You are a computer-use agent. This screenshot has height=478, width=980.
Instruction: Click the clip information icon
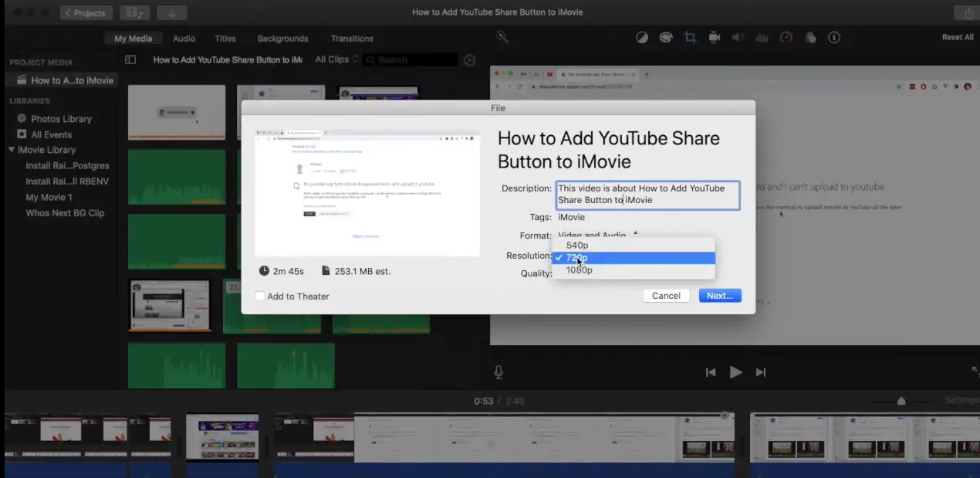[834, 37]
